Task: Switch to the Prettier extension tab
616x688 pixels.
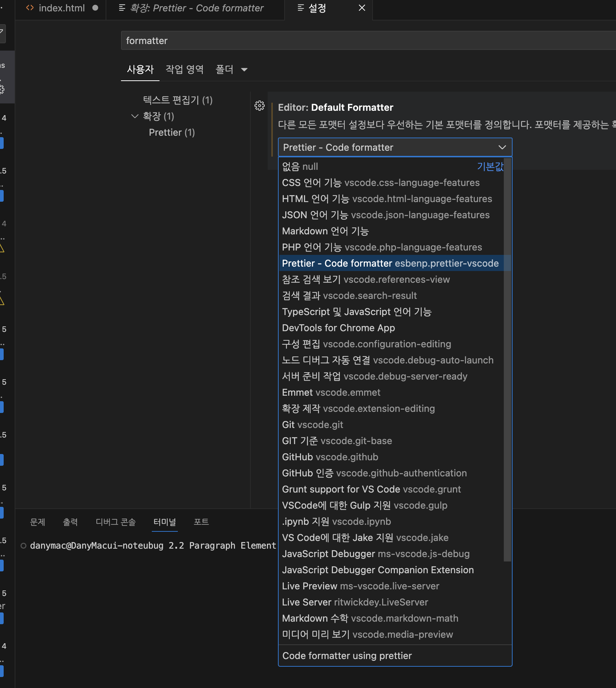Action: 195,8
